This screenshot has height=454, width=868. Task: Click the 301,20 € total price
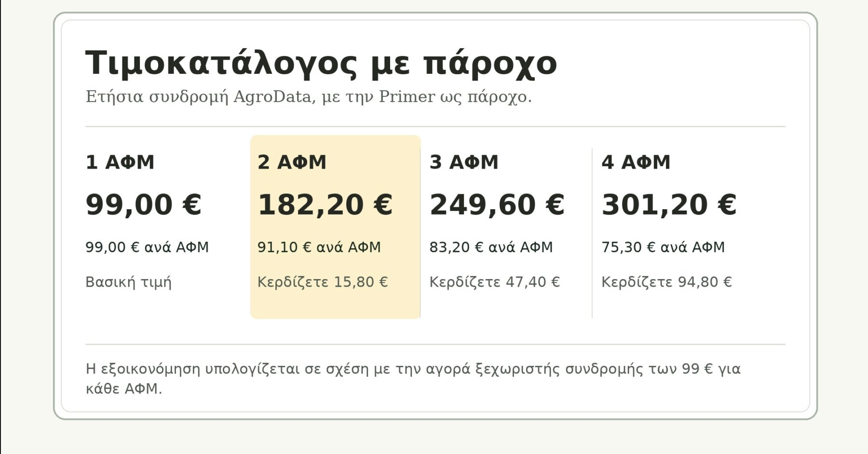669,205
